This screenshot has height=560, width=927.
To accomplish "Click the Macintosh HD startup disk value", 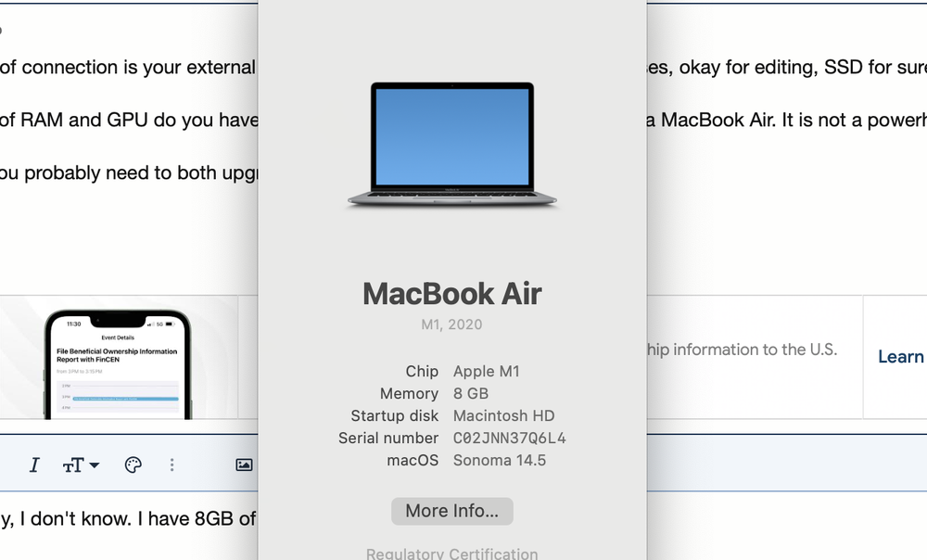I will (x=504, y=415).
